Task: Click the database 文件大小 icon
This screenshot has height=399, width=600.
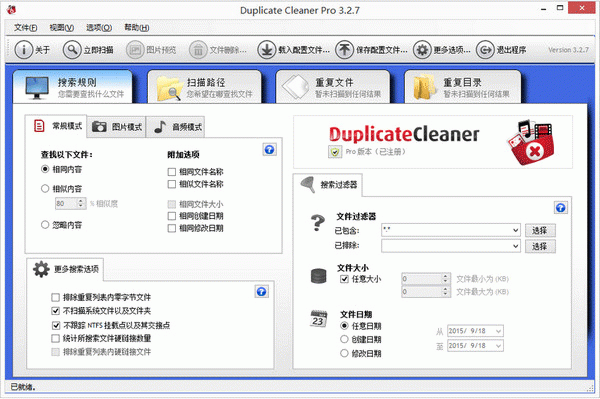Action: 318,276
